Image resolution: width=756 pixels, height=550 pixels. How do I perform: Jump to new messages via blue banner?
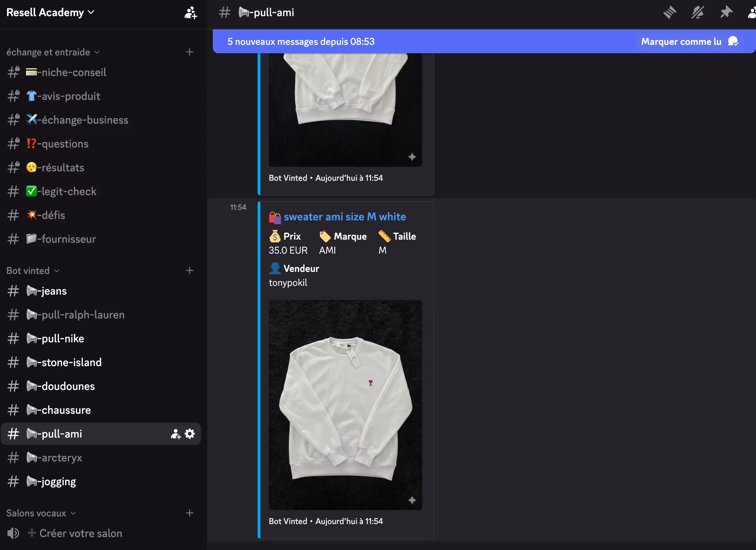tap(301, 41)
